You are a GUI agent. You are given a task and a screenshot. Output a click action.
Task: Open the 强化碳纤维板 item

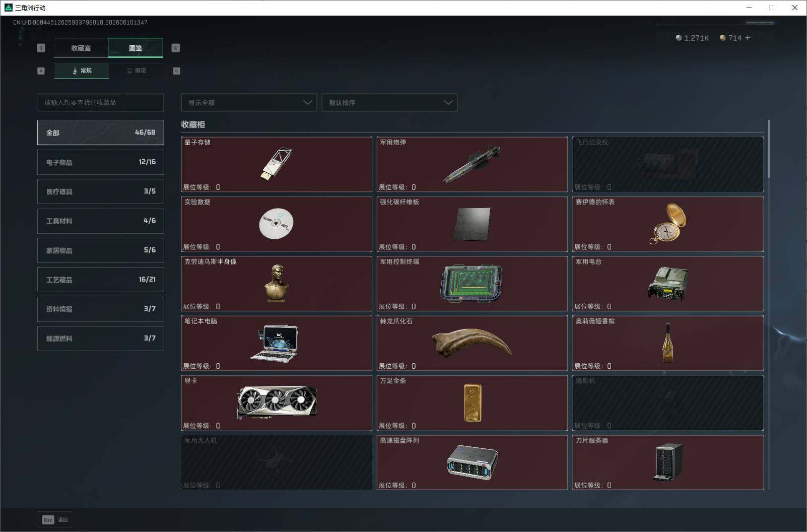472,224
